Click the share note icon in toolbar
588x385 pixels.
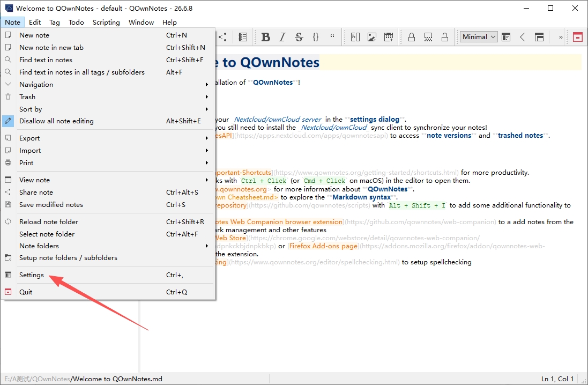223,37
